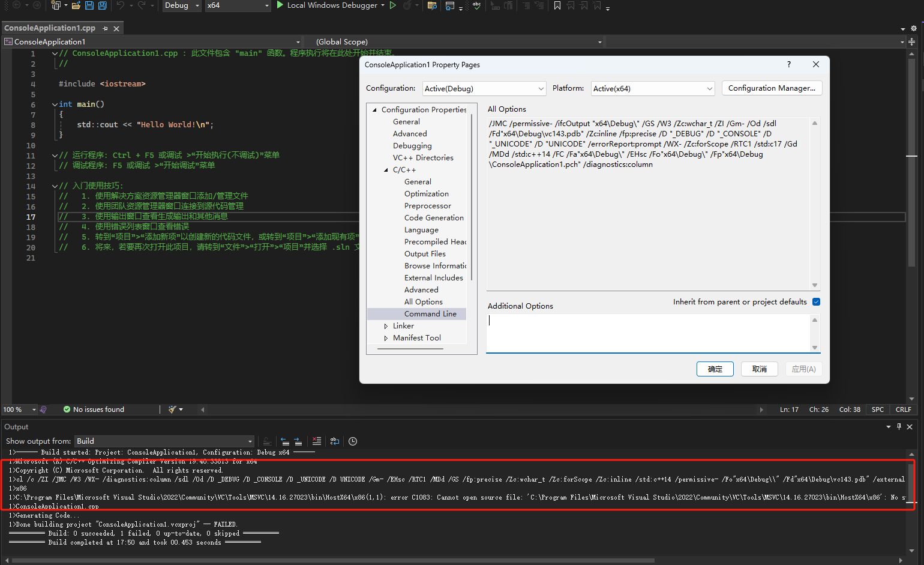
Task: Click the Output pane horizontal scrollbar thumb
Action: click(333, 561)
